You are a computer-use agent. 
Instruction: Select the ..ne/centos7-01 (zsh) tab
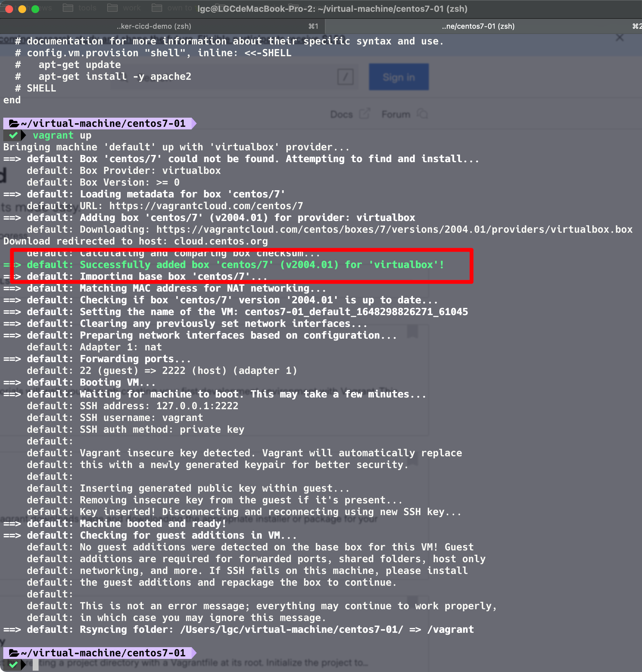[478, 26]
